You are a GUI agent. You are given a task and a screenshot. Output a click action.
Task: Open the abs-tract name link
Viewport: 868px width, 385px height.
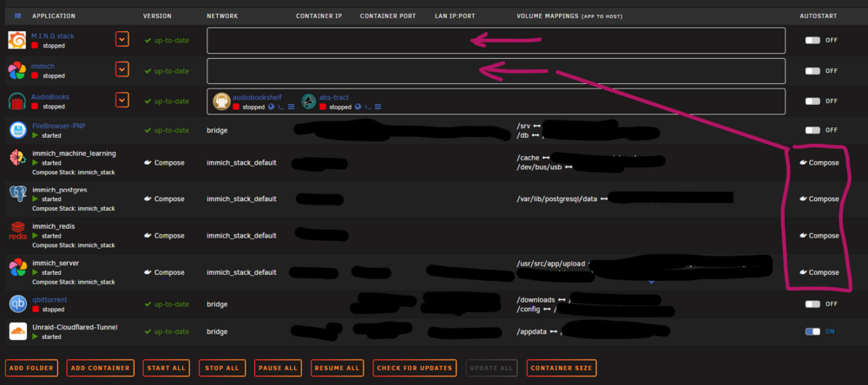[x=334, y=97]
